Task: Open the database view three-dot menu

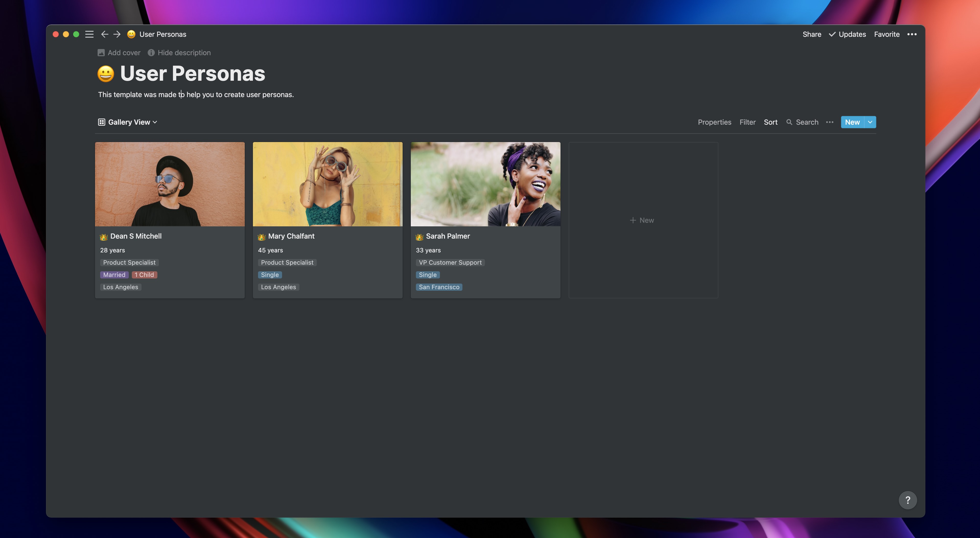Action: [x=829, y=122]
